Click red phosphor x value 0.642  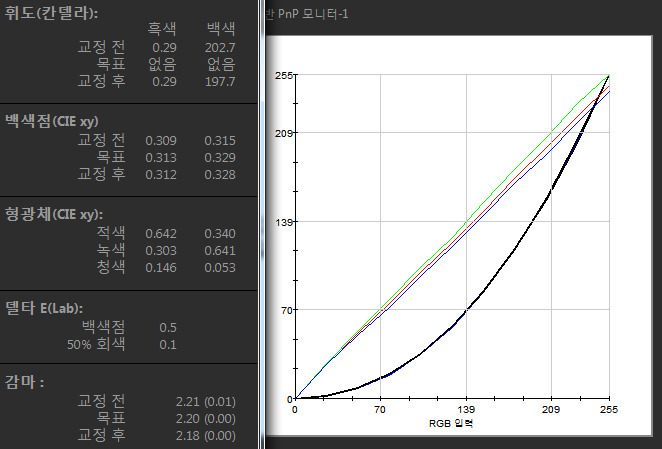pyautogui.click(x=161, y=234)
